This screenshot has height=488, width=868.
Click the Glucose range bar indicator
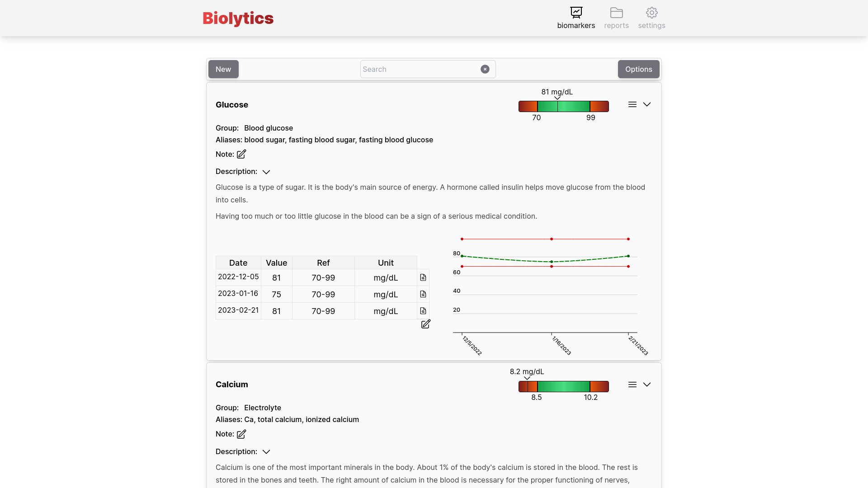click(x=563, y=106)
